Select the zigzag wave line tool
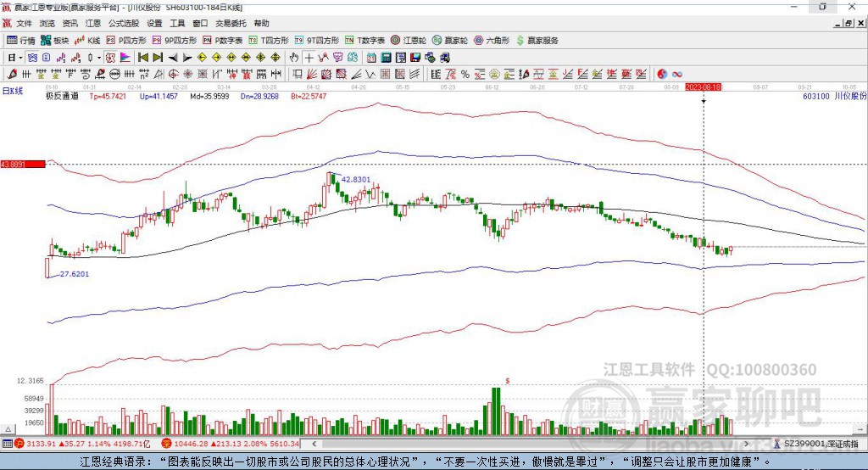 pos(370,74)
